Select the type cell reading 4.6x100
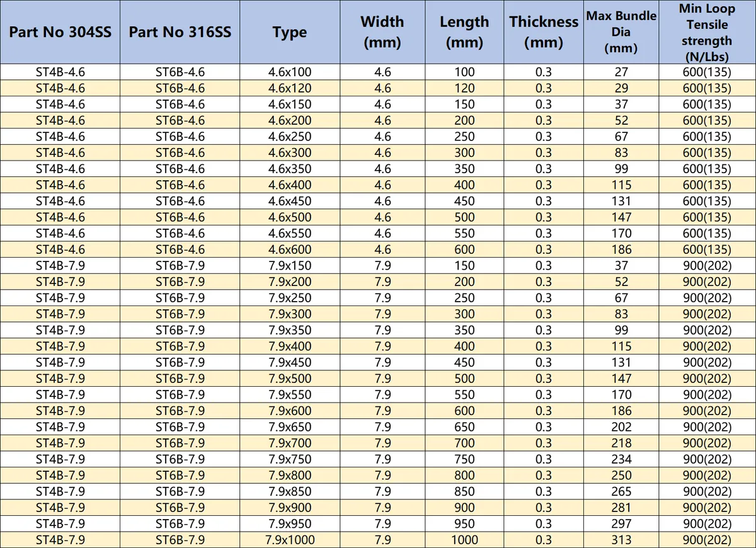The width and height of the screenshot is (756, 548). pyautogui.click(x=290, y=72)
